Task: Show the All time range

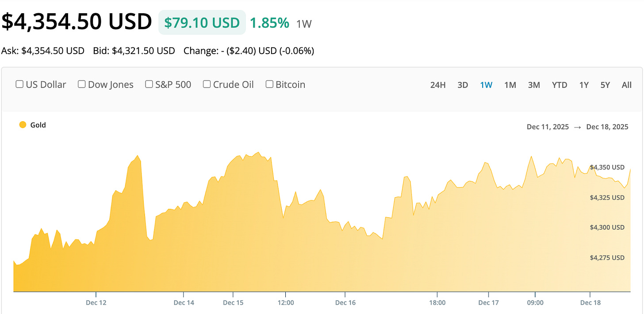Action: point(626,85)
